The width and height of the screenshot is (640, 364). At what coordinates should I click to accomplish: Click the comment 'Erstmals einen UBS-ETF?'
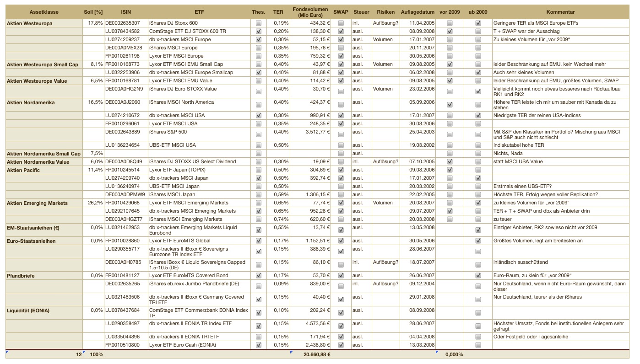click(x=560, y=186)
